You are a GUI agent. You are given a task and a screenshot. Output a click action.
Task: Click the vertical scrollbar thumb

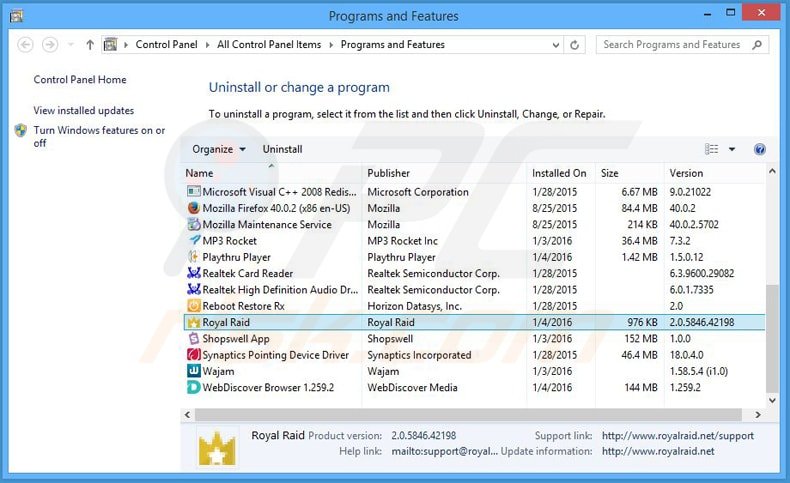tap(772, 338)
